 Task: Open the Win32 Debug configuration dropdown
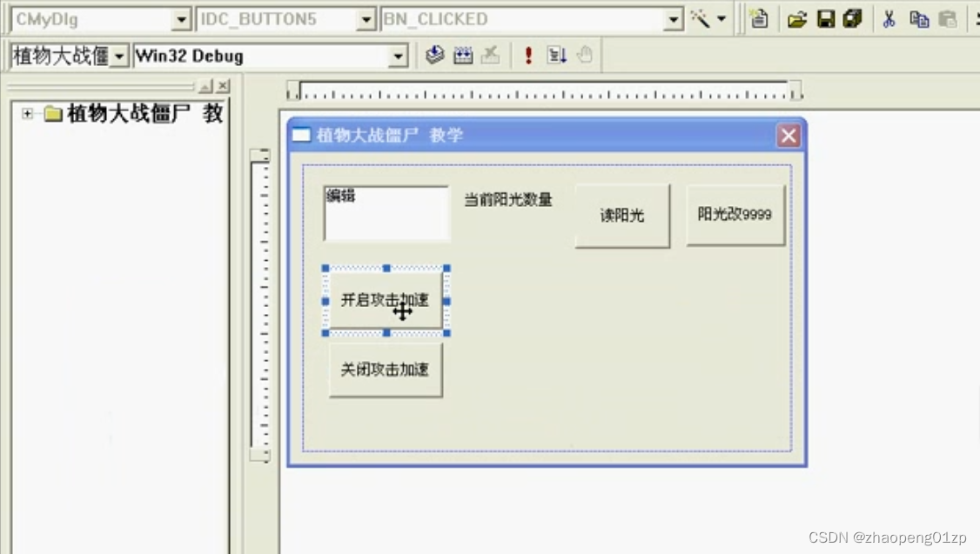(398, 56)
